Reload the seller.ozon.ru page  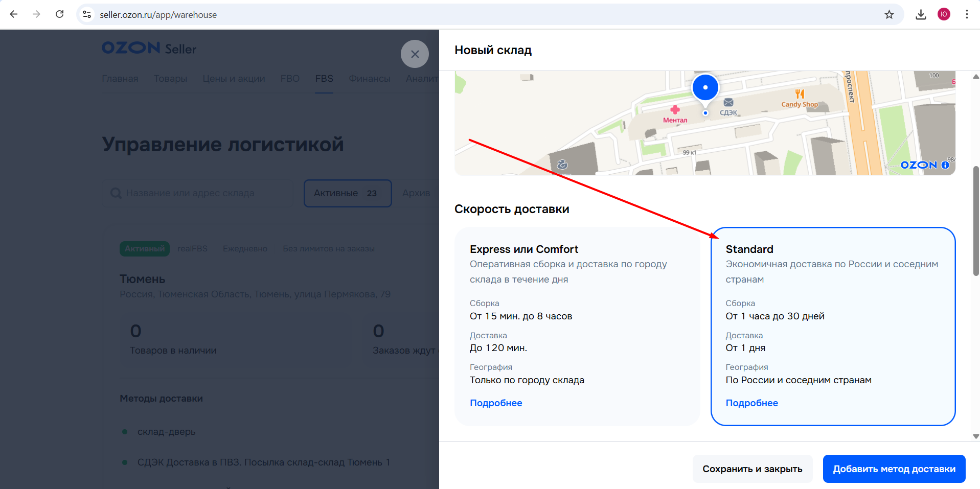tap(60, 14)
